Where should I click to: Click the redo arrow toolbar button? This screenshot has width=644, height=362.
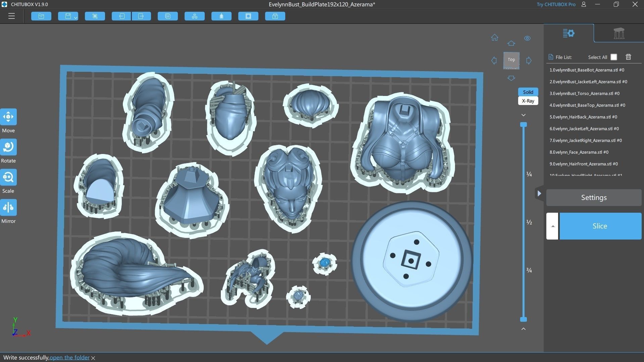pyautogui.click(x=141, y=16)
